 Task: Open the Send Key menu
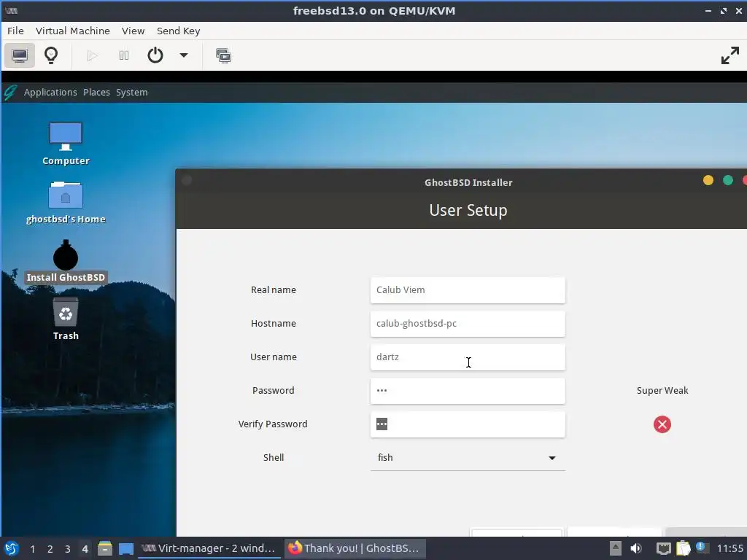coord(179,31)
